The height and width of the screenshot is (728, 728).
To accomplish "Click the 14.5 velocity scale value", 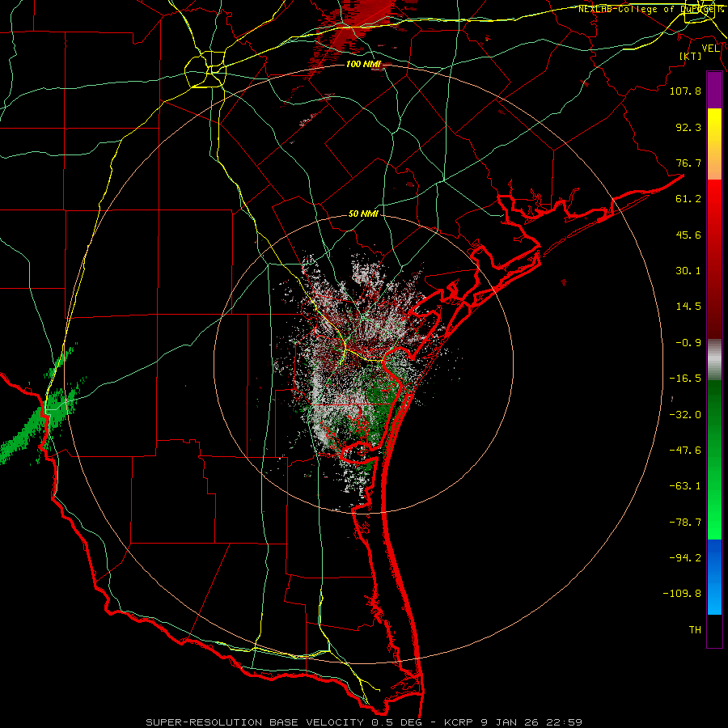I will pos(688,307).
